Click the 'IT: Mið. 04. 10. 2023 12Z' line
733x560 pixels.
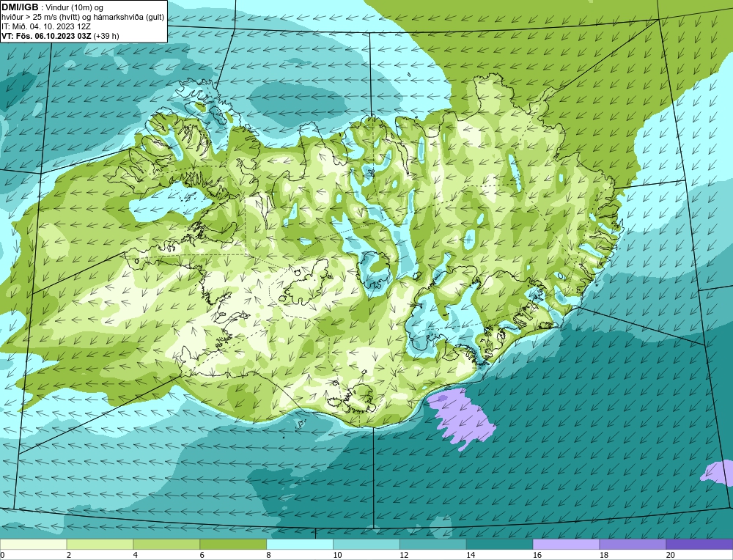coord(45,26)
